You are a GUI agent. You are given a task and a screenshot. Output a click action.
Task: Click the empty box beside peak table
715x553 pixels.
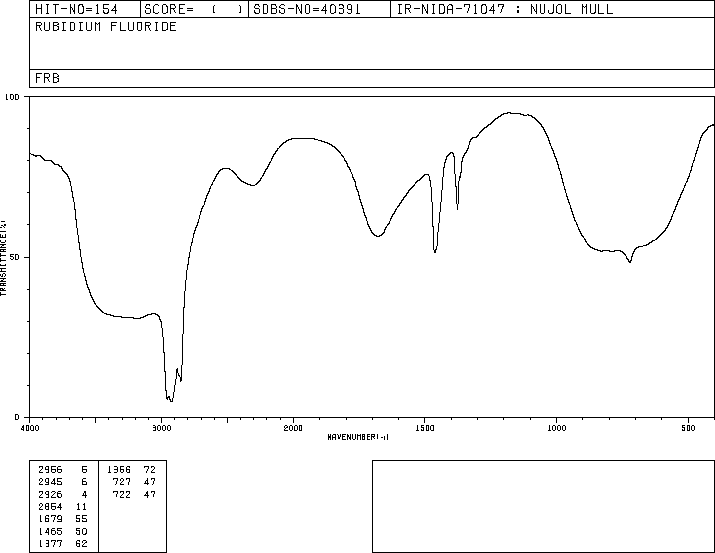[543, 506]
